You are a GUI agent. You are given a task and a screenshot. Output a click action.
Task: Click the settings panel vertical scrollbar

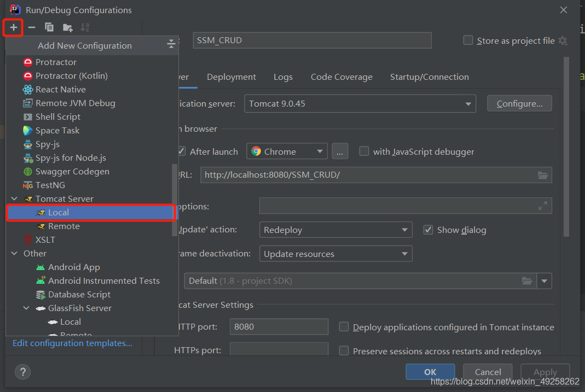tap(566, 147)
